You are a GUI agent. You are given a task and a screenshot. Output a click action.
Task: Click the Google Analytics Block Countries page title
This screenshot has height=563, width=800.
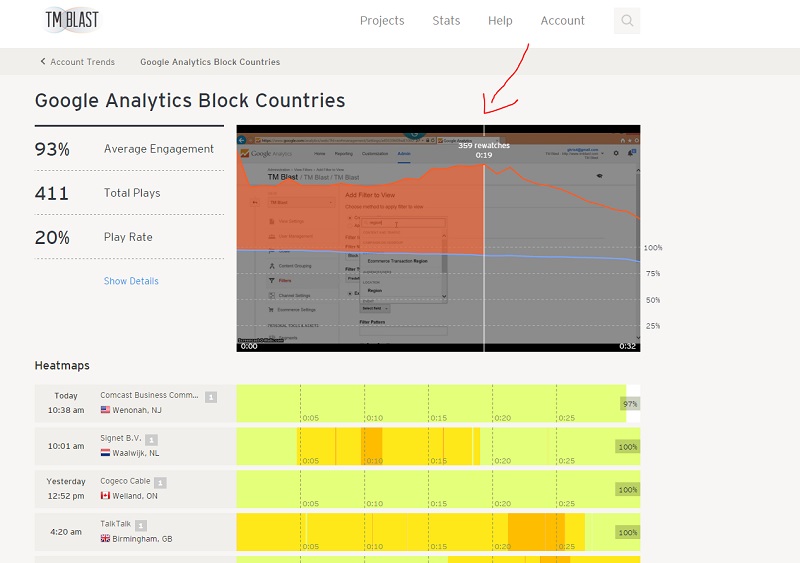(190, 101)
